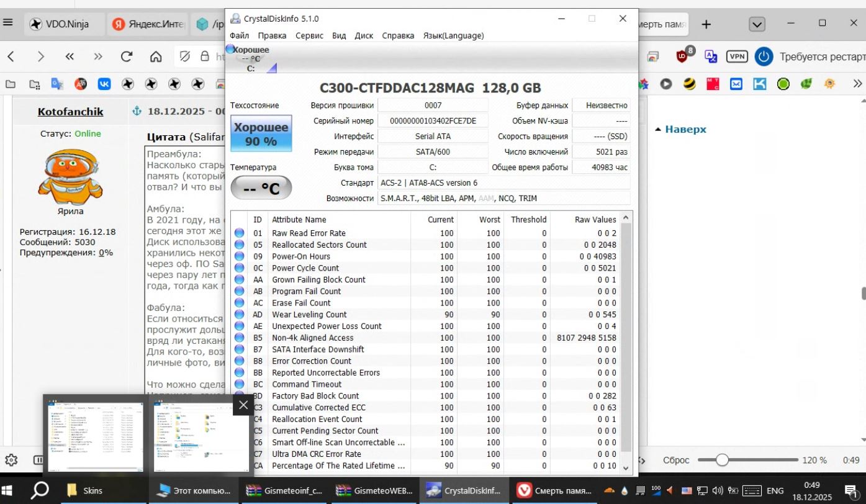866x504 pixels.
Task: Open the Beeline striped bookmark icon
Action: 689,84
